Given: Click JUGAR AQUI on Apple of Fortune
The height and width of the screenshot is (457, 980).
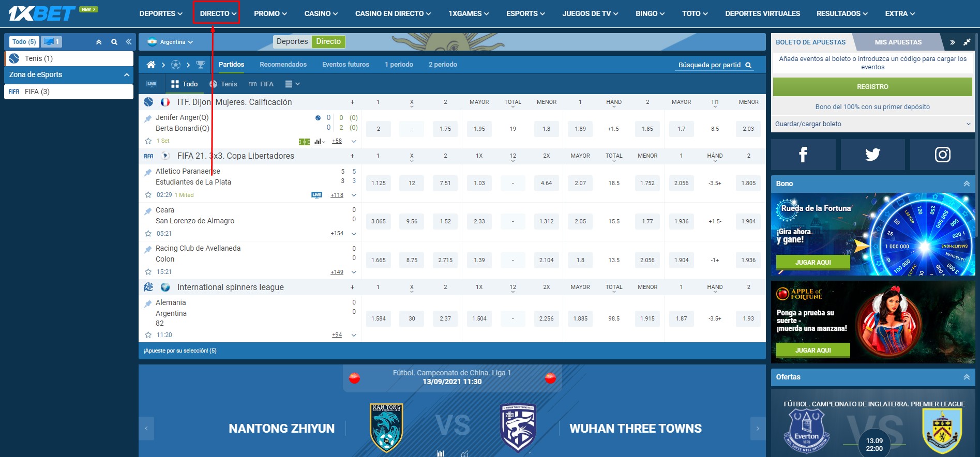Looking at the screenshot, I should pos(813,350).
